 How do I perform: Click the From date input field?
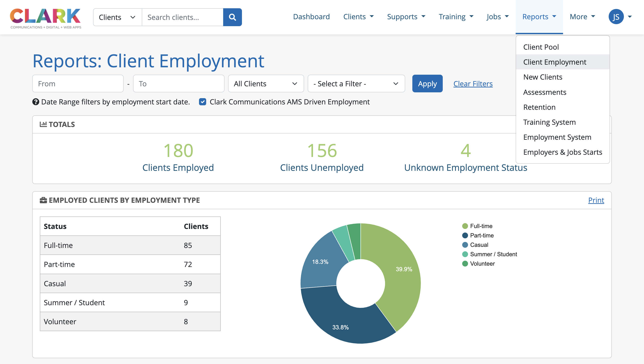point(78,84)
